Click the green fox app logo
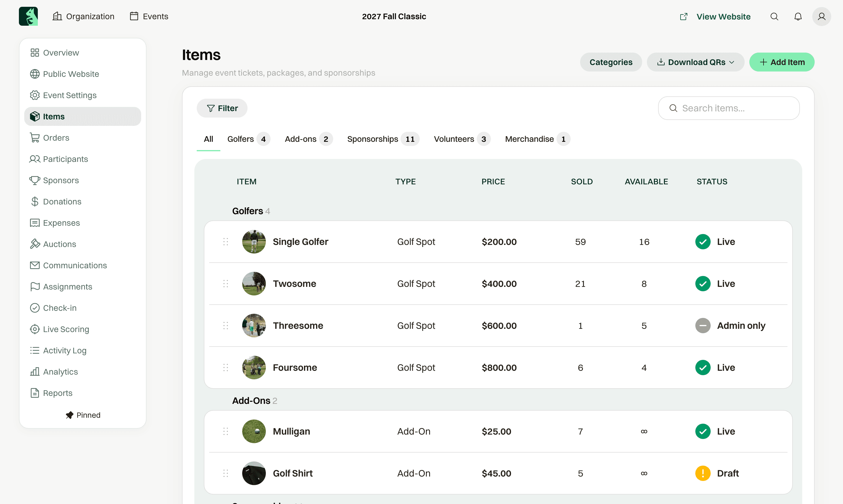843x504 pixels. coord(28,16)
